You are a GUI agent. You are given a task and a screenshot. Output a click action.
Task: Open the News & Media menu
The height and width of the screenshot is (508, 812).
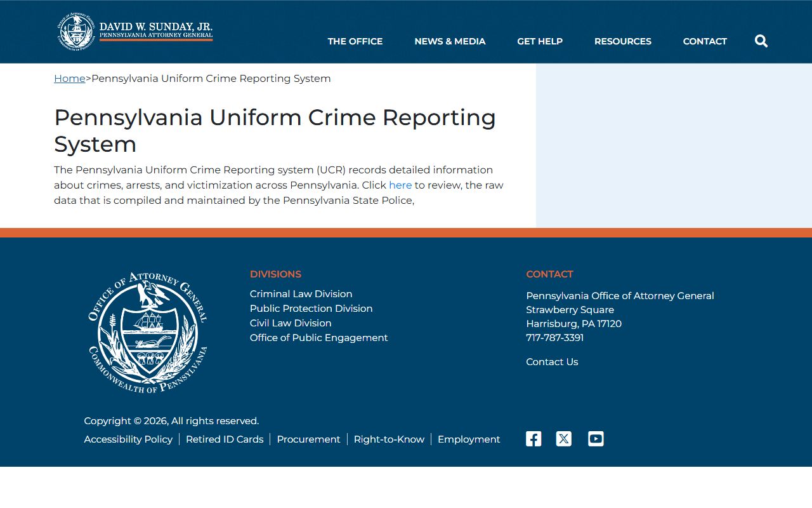tap(450, 41)
